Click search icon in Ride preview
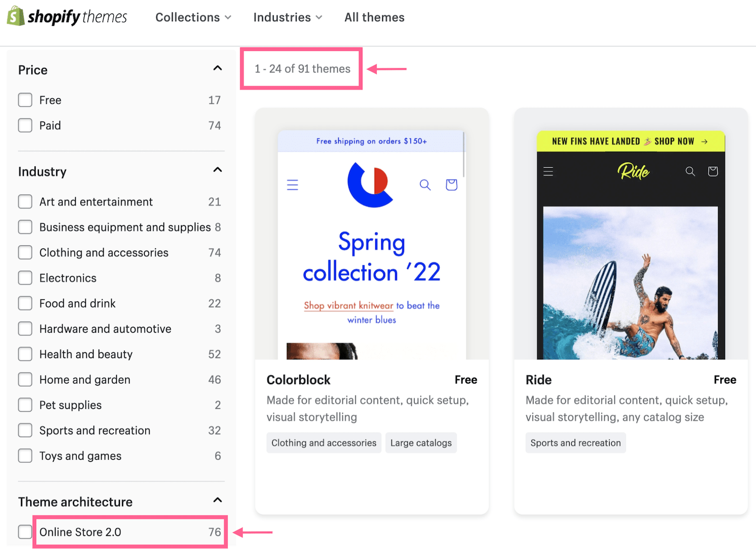Viewport: 756px width, 551px height. 690,171
